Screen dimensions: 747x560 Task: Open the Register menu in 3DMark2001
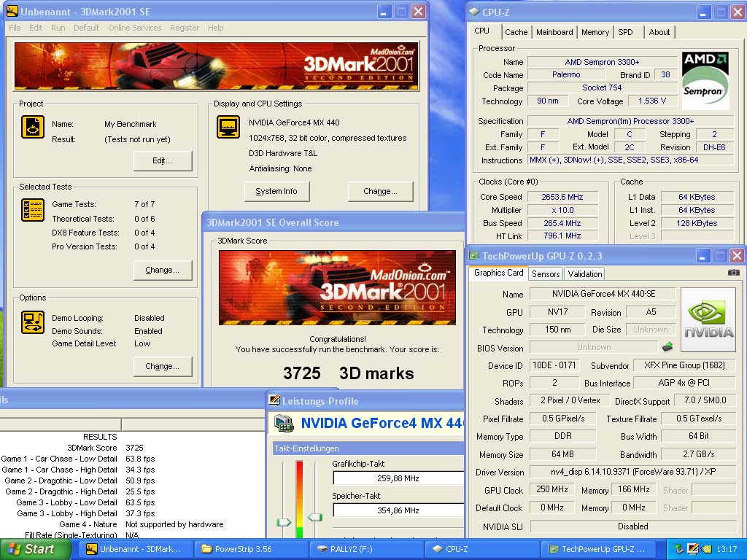click(185, 28)
